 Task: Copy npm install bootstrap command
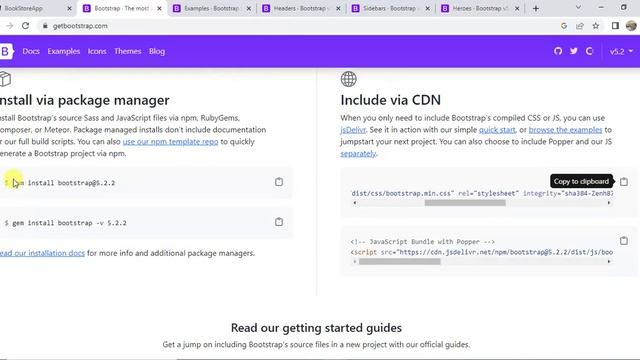[x=279, y=182]
